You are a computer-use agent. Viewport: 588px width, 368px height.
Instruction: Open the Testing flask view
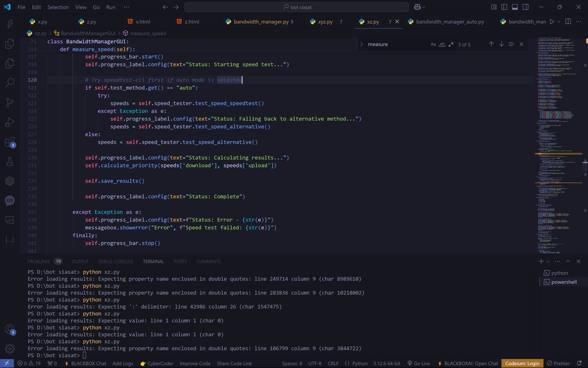pyautogui.click(x=10, y=161)
